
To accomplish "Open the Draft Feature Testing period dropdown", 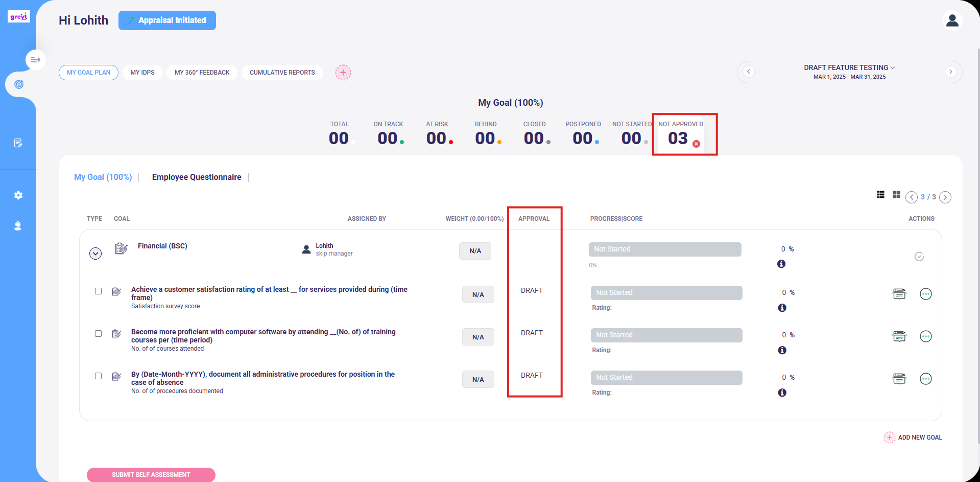I will click(x=849, y=67).
